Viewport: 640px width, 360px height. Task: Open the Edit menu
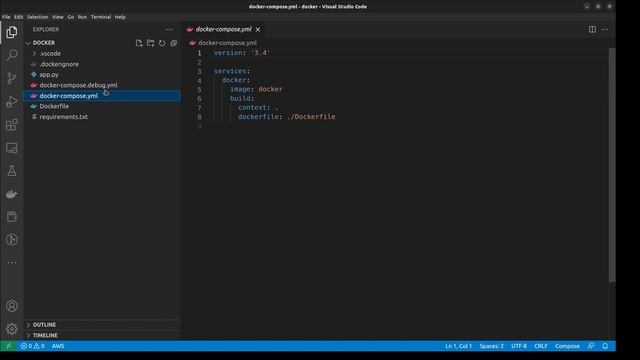click(19, 17)
